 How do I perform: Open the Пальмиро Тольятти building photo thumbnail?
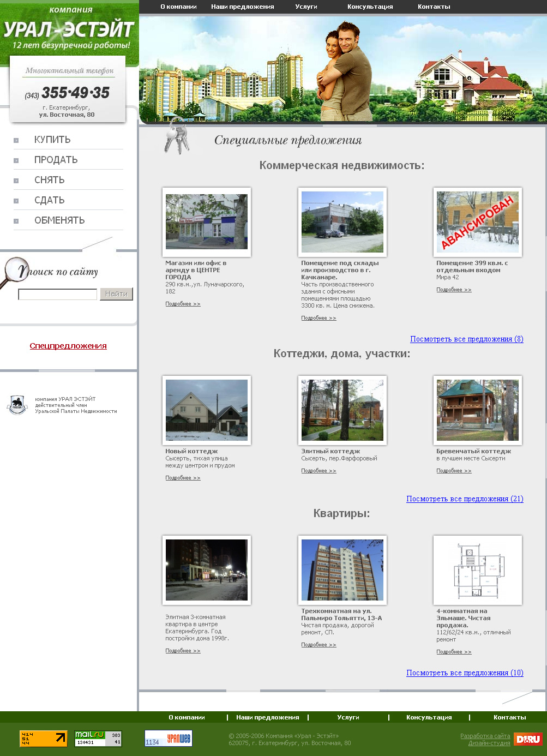[342, 570]
